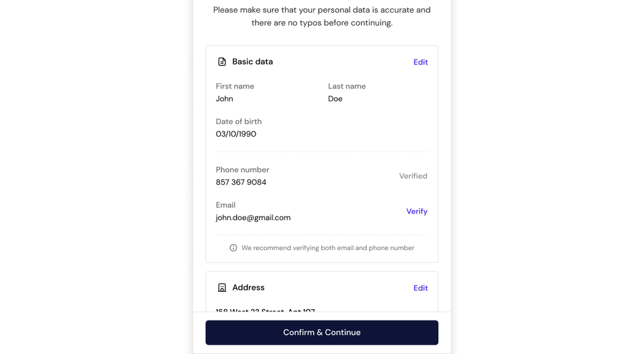Click the phone number 857 367 9084
The height and width of the screenshot is (354, 644).
tap(241, 182)
